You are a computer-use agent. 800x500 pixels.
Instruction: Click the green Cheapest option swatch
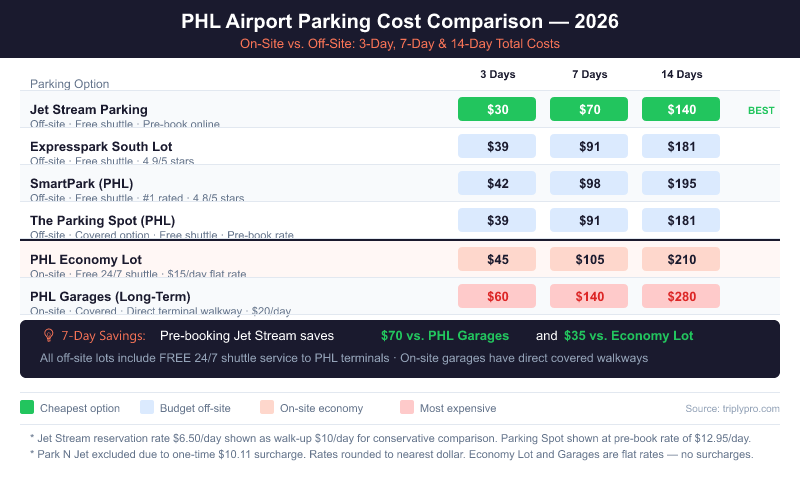pyautogui.click(x=27, y=408)
